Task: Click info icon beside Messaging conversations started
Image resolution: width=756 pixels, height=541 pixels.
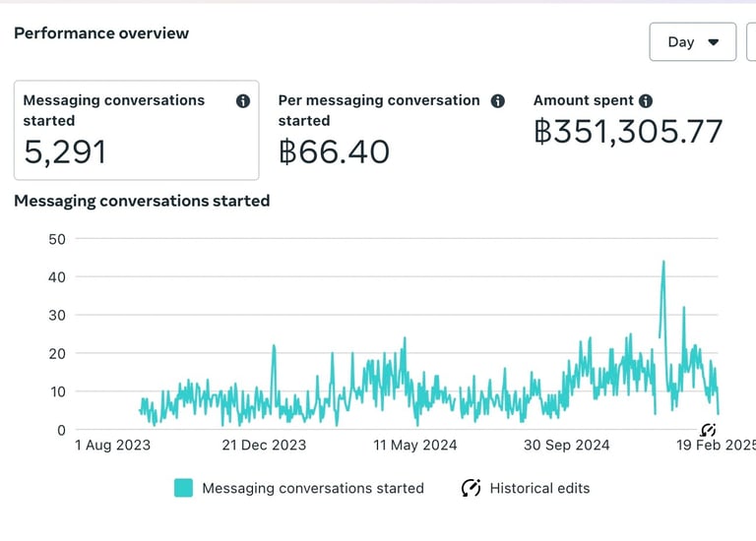Action: coord(243,100)
